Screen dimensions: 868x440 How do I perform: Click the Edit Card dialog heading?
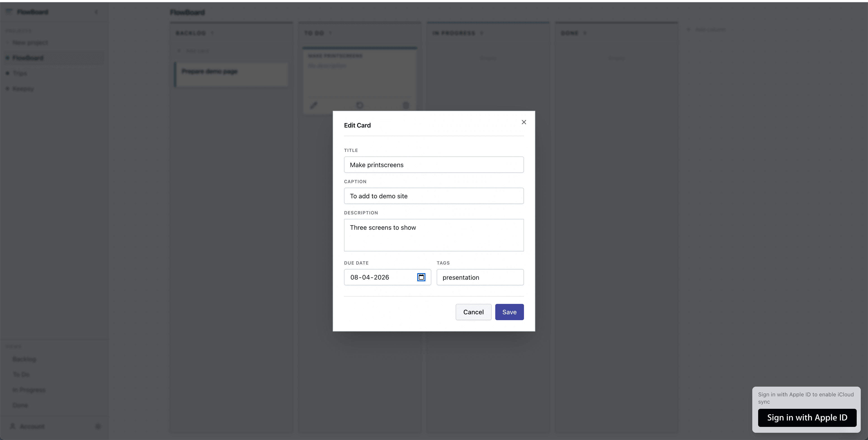click(357, 125)
